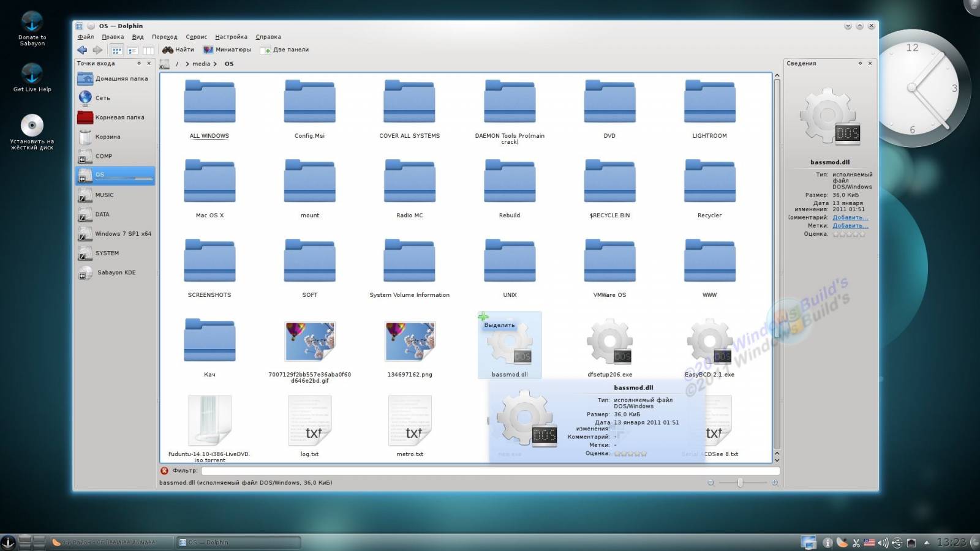Open the Правка menu

pyautogui.click(x=113, y=37)
